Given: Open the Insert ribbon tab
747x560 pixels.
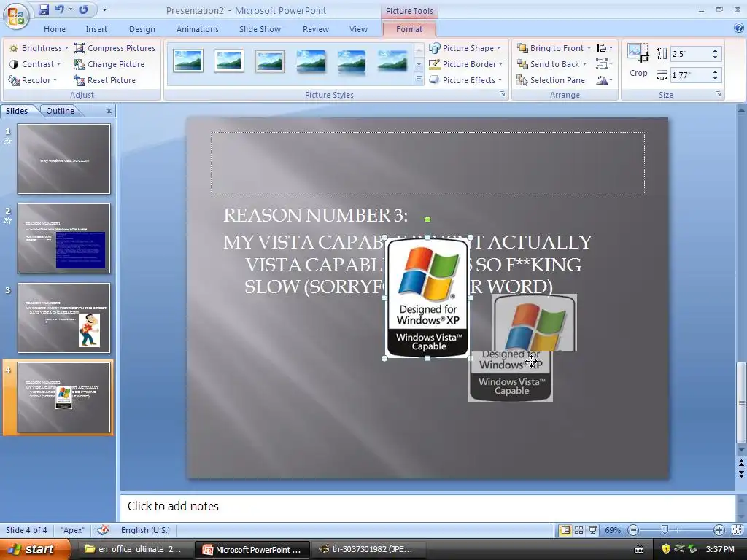Looking at the screenshot, I should point(96,29).
